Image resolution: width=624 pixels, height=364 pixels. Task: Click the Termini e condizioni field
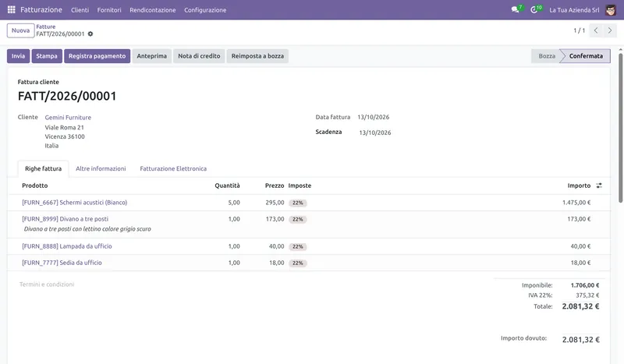(x=47, y=284)
